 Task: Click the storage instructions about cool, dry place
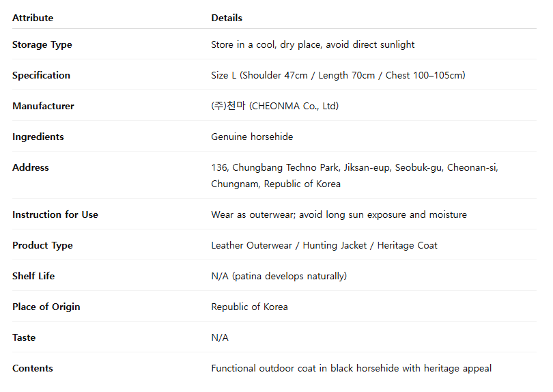tap(313, 45)
